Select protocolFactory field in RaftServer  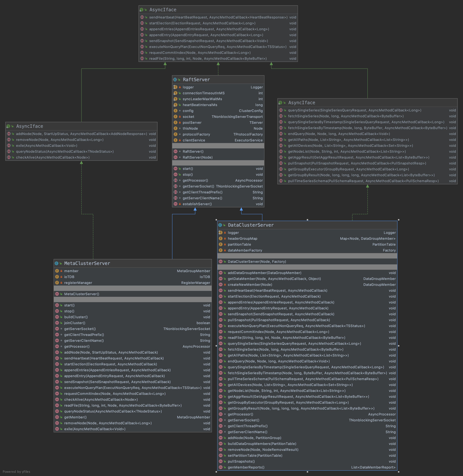(218, 134)
